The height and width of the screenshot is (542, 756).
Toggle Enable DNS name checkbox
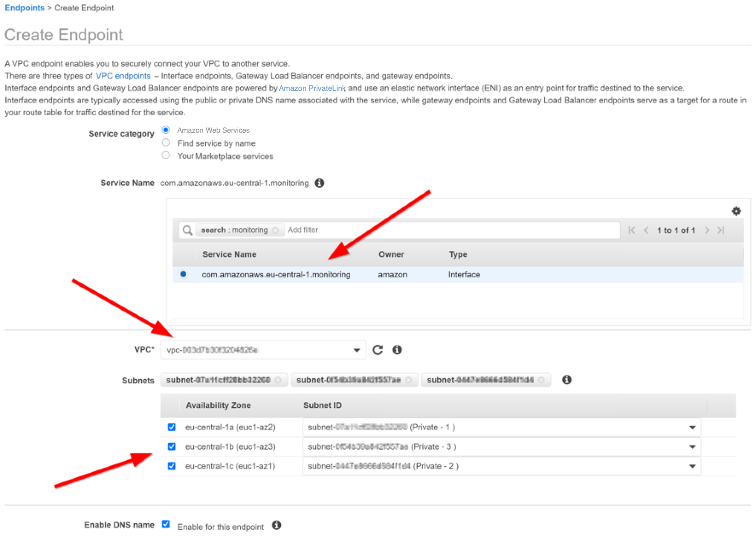point(166,525)
